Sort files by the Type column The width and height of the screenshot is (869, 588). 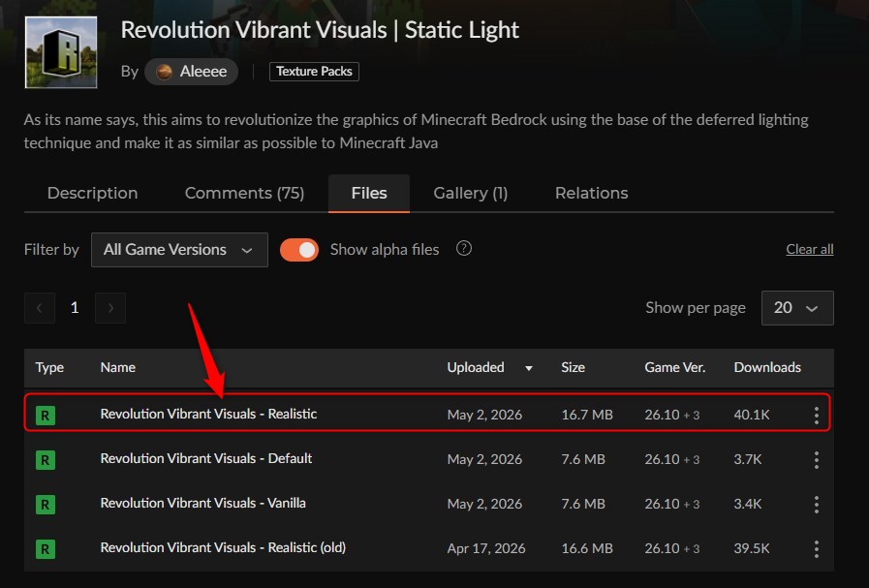pos(49,367)
